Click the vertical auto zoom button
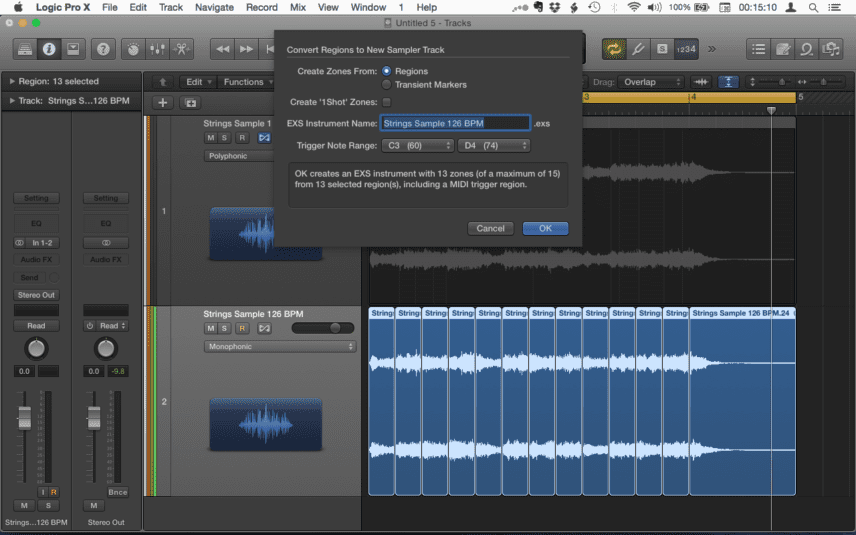This screenshot has height=535, width=856. (x=728, y=82)
